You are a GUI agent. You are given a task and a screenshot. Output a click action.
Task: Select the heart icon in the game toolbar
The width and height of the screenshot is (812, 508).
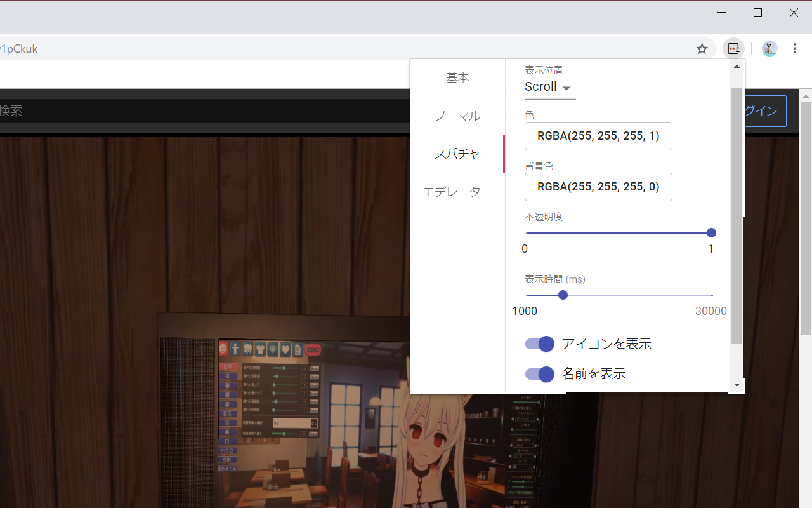(285, 349)
